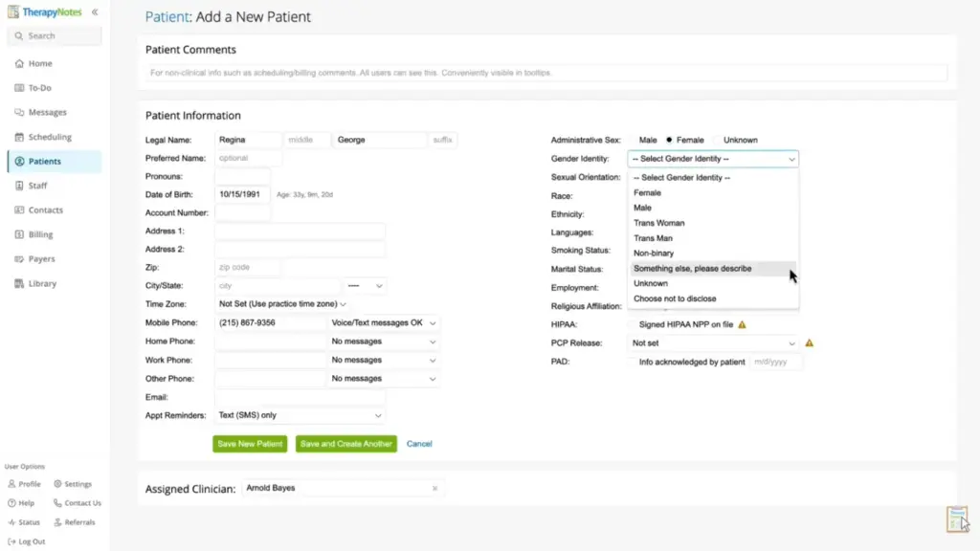This screenshot has height=551, width=980.
Task: Click the HIPAA warning triangle icon
Action: 742,324
